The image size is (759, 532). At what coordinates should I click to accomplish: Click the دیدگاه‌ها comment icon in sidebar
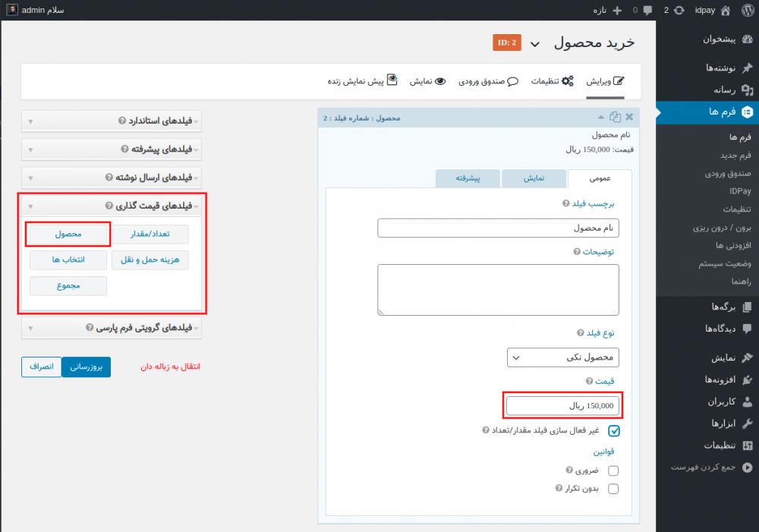tap(748, 329)
